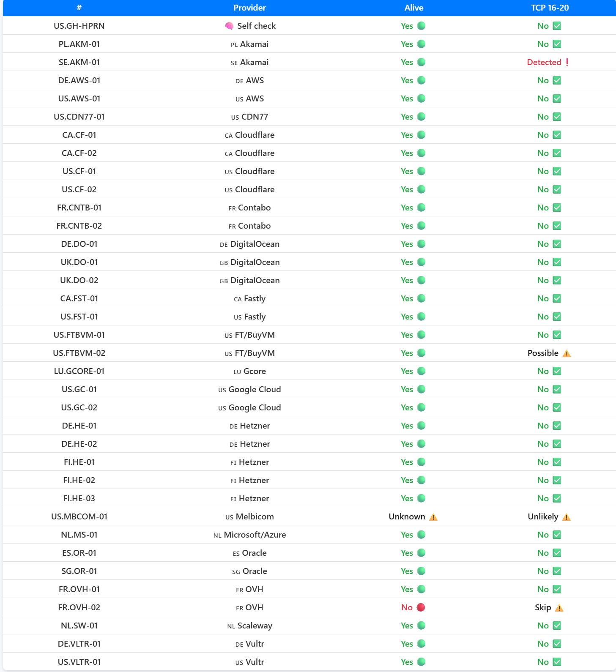Click the TCP 16-20 column header
The image size is (616, 672).
(x=550, y=8)
